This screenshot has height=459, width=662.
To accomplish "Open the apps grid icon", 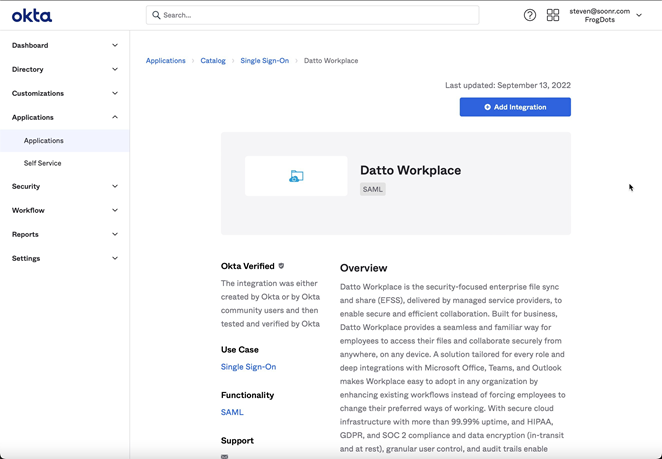I will (x=553, y=15).
